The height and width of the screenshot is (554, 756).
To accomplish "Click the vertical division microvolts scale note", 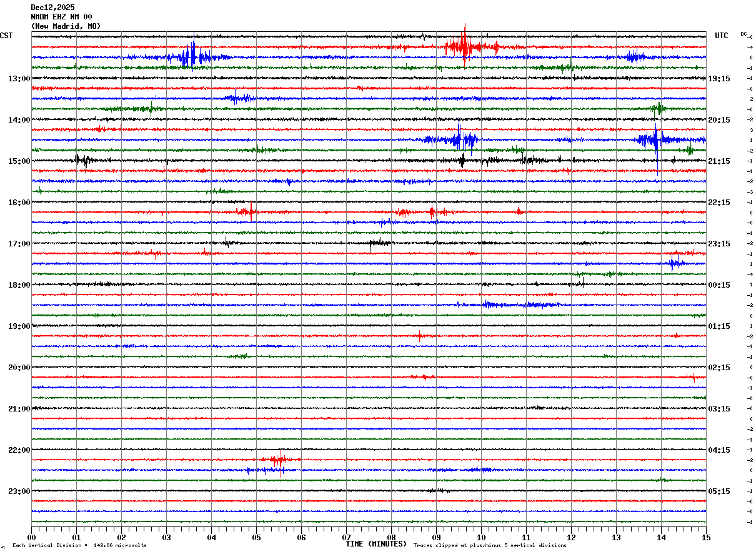I will pyautogui.click(x=79, y=546).
